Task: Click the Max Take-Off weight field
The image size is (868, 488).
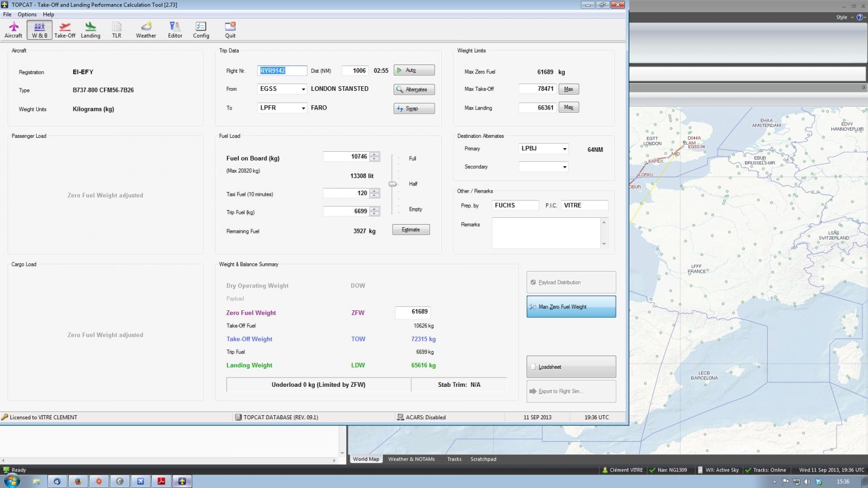Action: click(537, 89)
